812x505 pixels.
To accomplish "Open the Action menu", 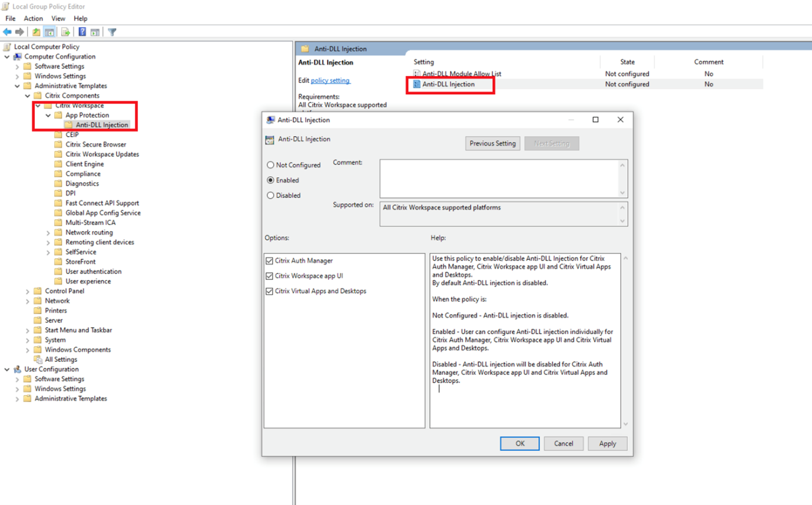I will 33,18.
